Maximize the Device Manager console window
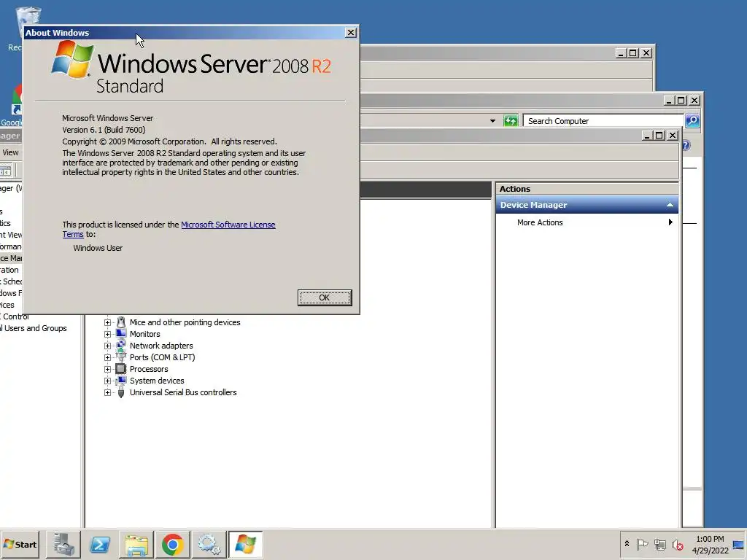The image size is (747, 560). pyautogui.click(x=659, y=136)
